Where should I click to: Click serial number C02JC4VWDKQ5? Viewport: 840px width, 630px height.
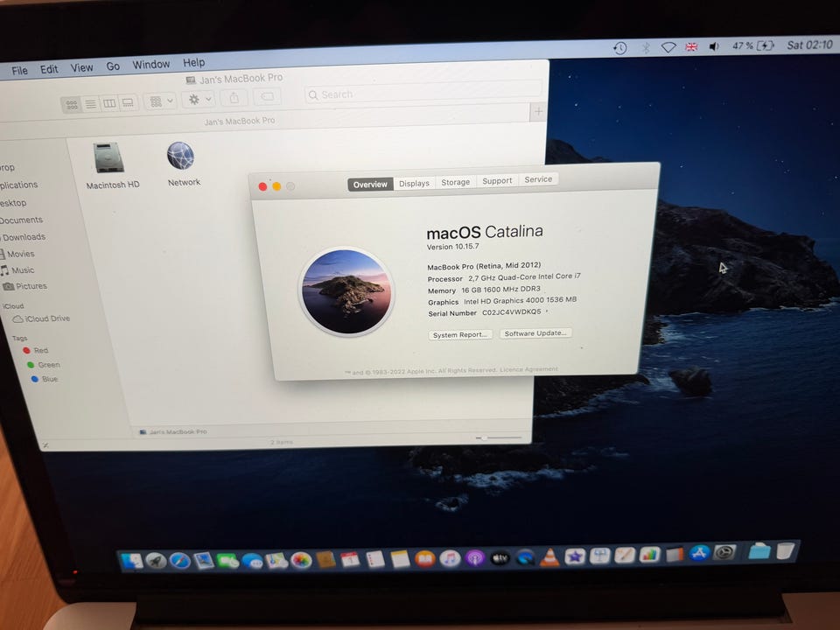tap(512, 311)
